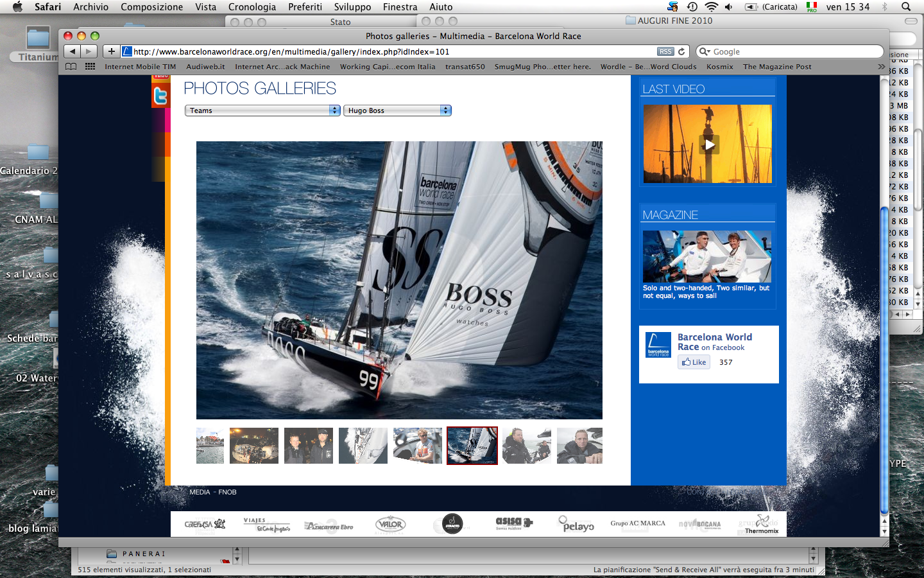Open the Aiuto menu
Image resolution: width=924 pixels, height=578 pixels.
pos(441,6)
